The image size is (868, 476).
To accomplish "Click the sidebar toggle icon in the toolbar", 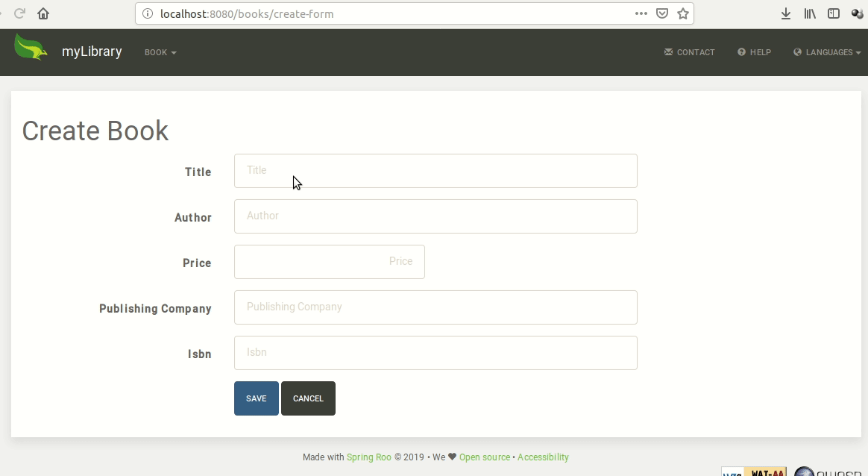I will coord(834,13).
